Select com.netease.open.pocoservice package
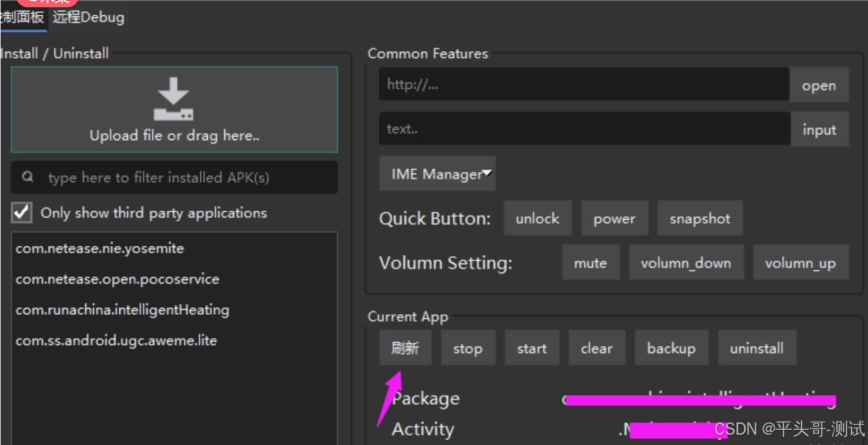This screenshot has height=445, width=868. 174,279
